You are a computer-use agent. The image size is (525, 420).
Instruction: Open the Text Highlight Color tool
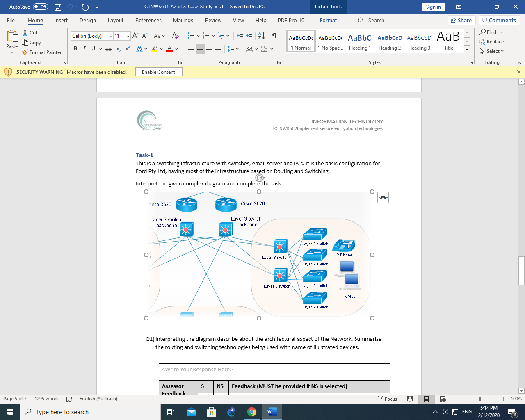click(x=153, y=48)
